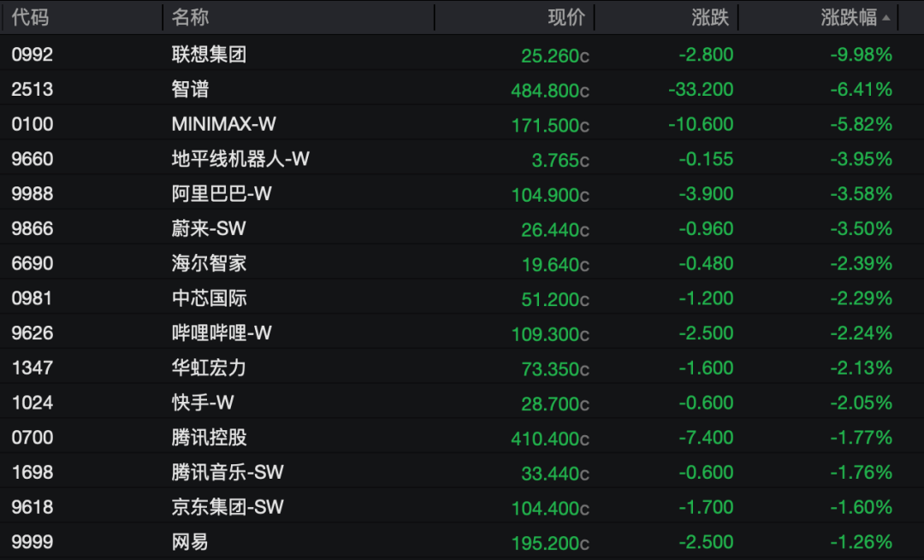Click stock code 0700

[x=33, y=437]
